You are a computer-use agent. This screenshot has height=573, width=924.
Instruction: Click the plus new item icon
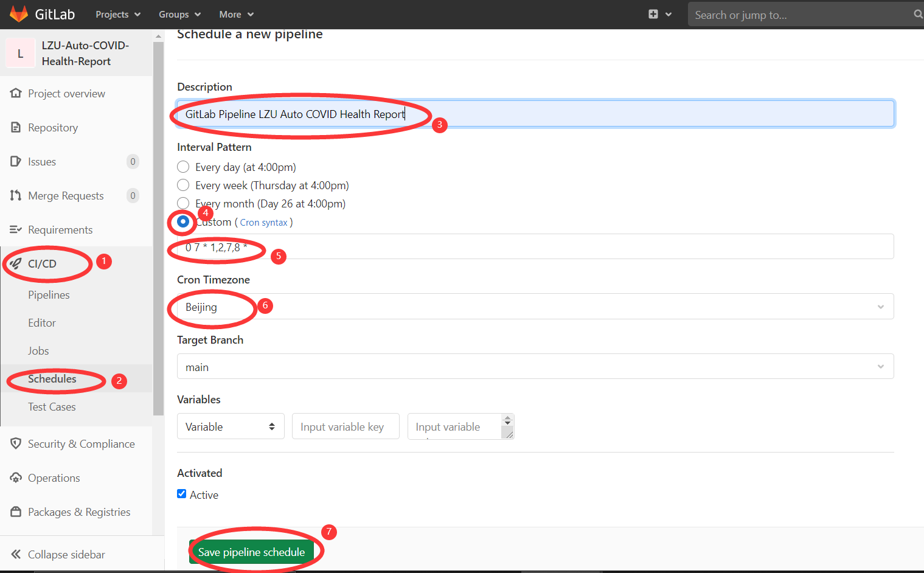point(653,14)
